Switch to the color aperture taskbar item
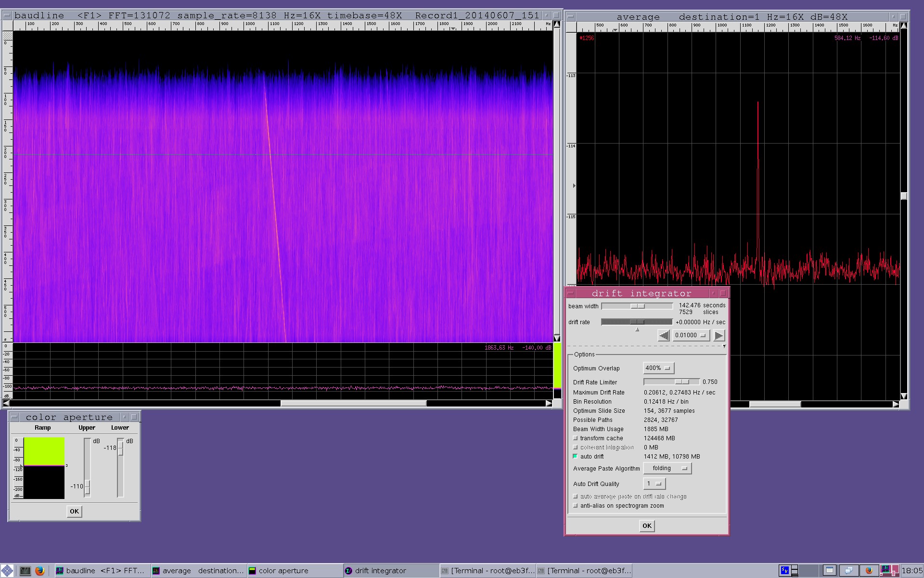This screenshot has height=578, width=924. (295, 571)
